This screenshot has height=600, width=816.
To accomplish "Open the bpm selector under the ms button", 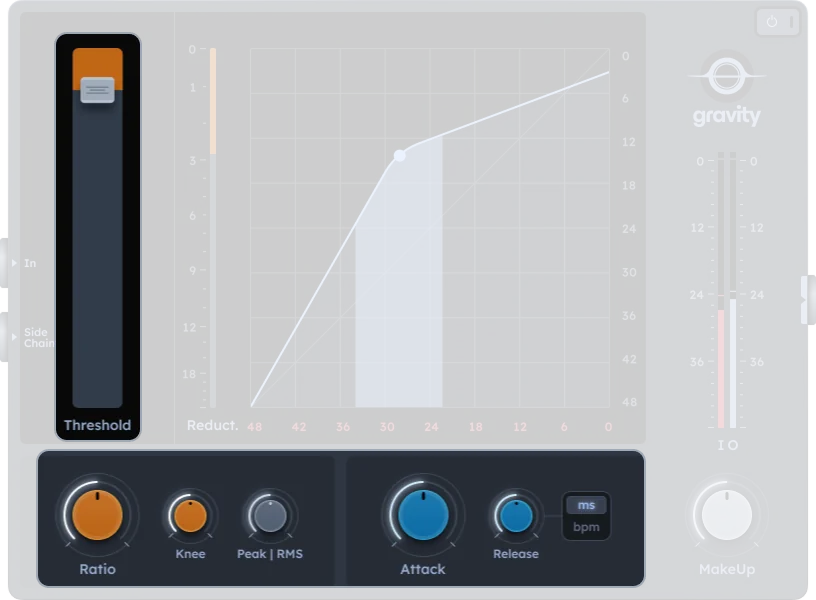I will coord(585,526).
